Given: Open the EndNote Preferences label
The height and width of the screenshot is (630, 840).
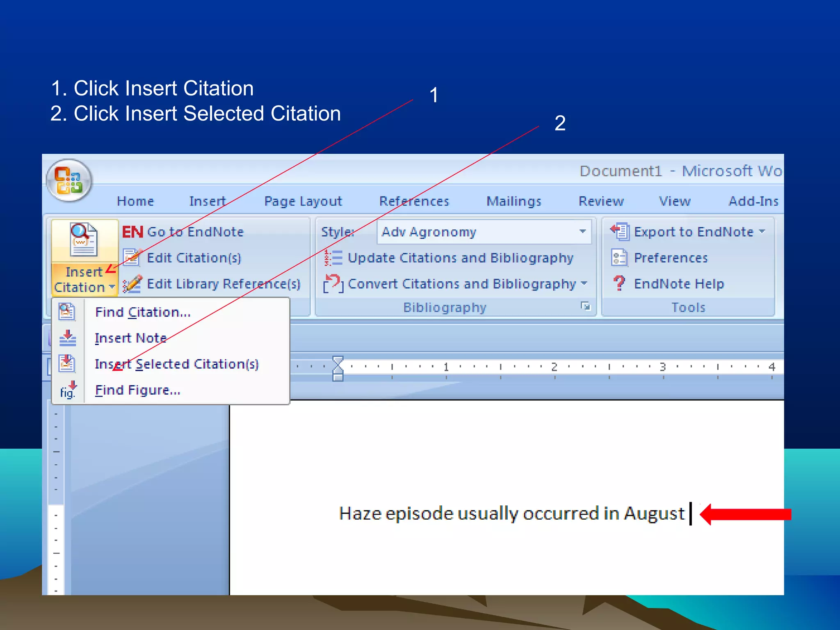Looking at the screenshot, I should pos(671,258).
